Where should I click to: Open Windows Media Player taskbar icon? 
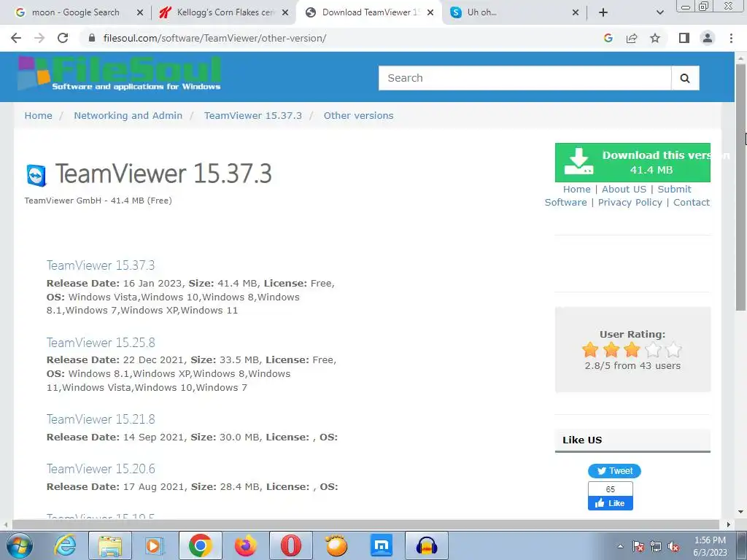pyautogui.click(x=155, y=545)
